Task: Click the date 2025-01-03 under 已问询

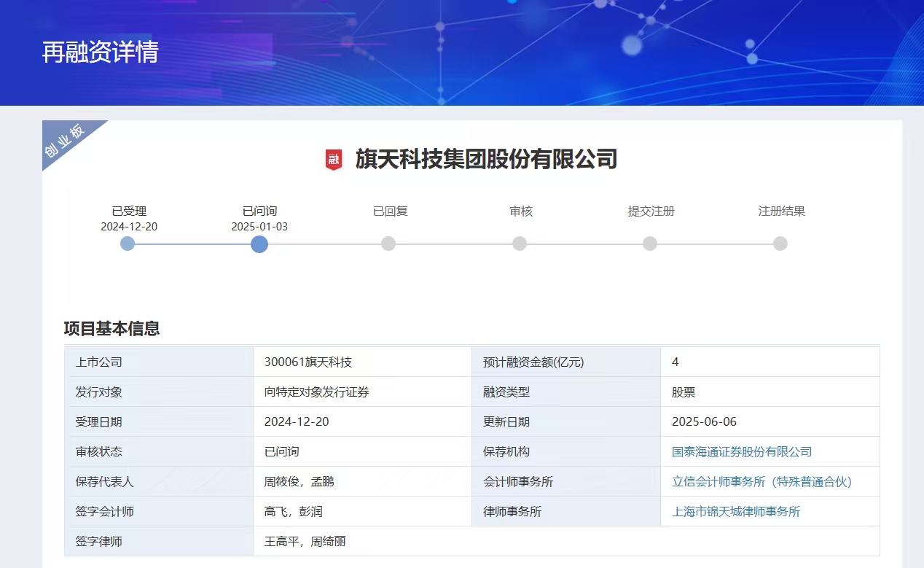Action: pyautogui.click(x=259, y=227)
